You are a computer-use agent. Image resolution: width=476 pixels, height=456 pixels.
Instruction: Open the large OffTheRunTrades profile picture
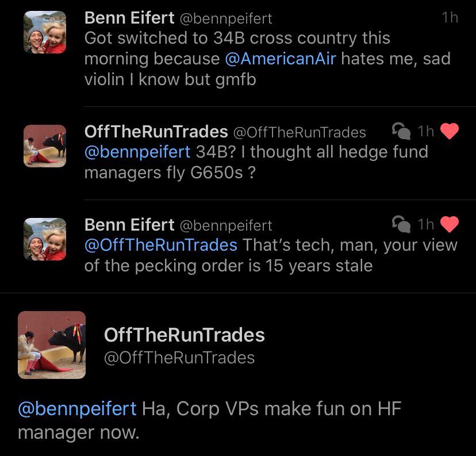tap(52, 344)
